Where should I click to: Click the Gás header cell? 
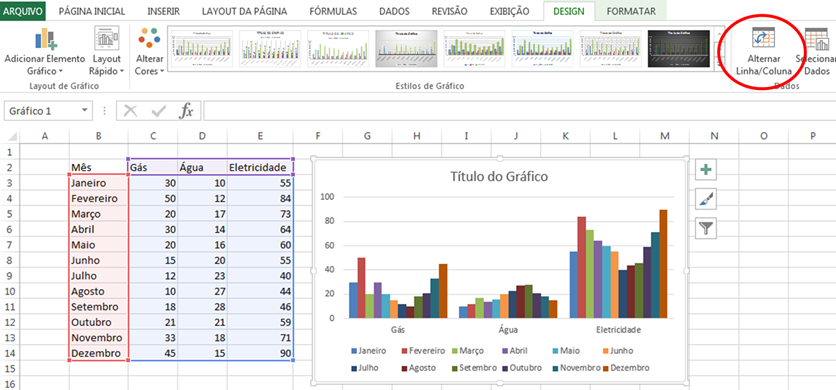tap(153, 168)
